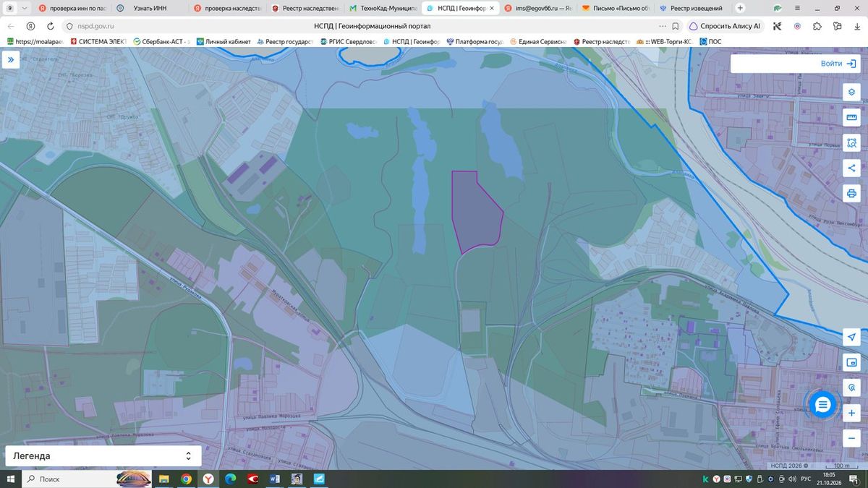Open the mini-map overview icon
This screenshot has height=488, width=868.
tap(851, 362)
